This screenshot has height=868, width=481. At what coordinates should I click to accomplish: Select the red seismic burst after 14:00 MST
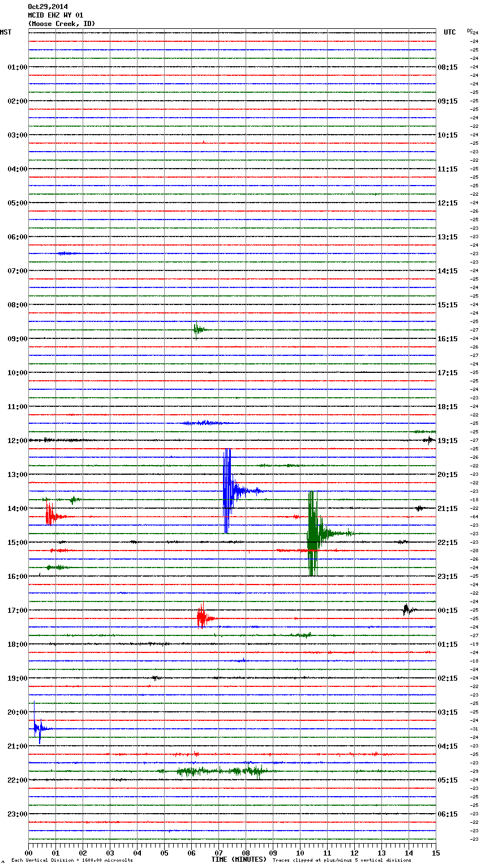[x=50, y=516]
